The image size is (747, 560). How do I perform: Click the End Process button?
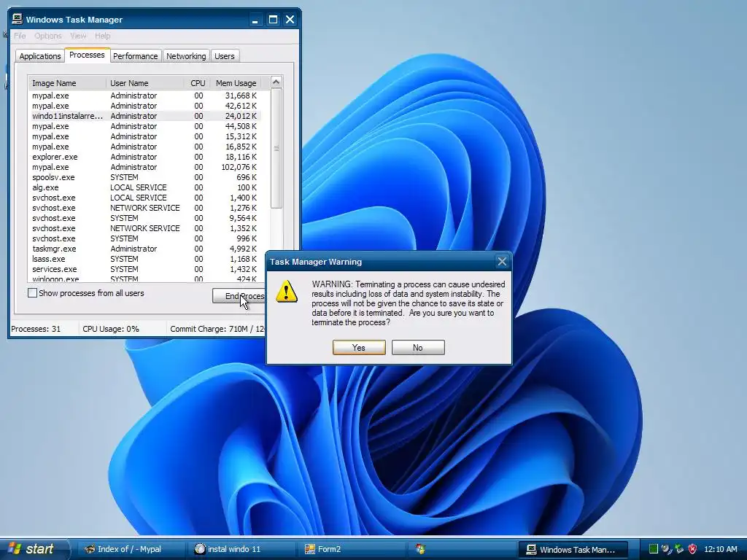click(239, 296)
